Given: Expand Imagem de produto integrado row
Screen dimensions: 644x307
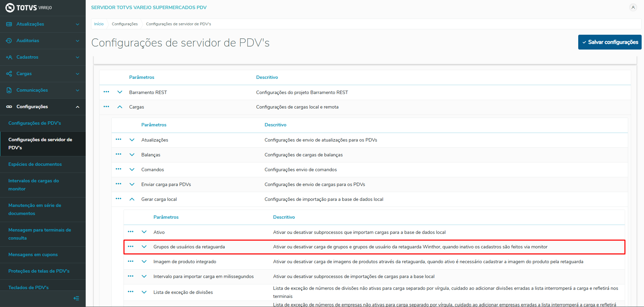Looking at the screenshot, I should pyautogui.click(x=144, y=262).
